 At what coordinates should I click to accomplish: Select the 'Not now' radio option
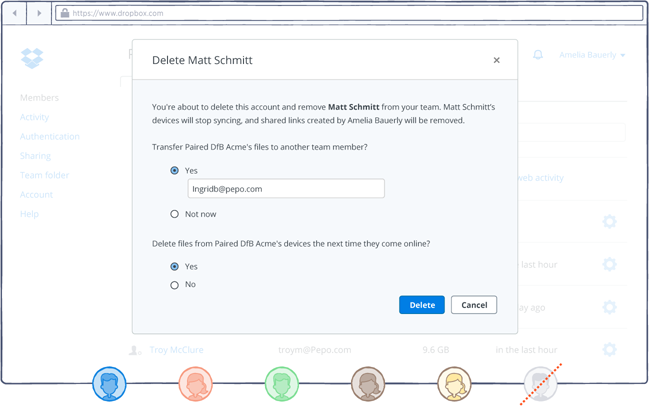(x=175, y=214)
